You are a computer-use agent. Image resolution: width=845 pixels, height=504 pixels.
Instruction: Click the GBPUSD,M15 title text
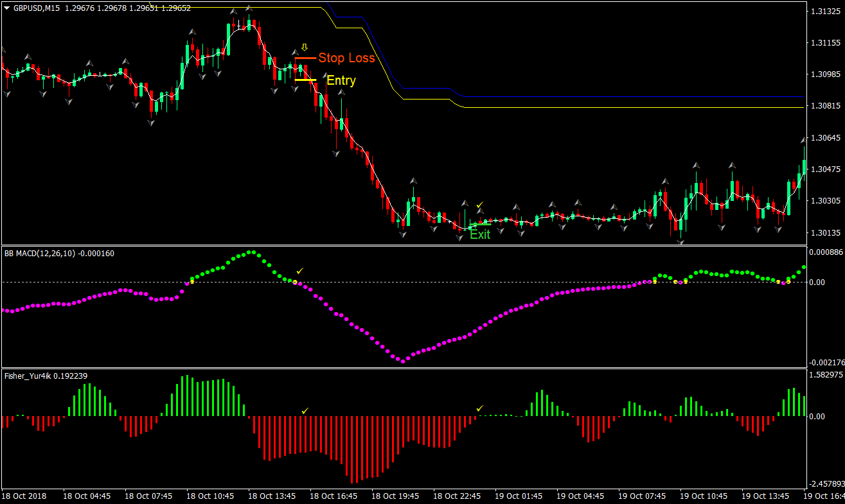click(35, 8)
